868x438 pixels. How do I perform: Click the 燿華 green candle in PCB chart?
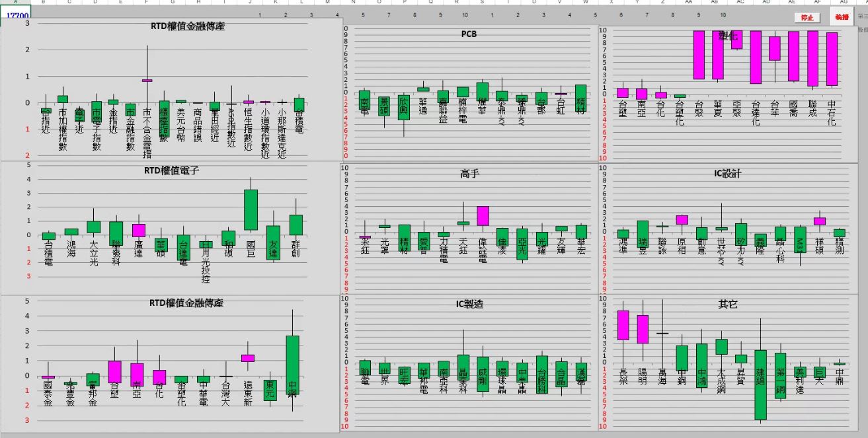tap(482, 91)
